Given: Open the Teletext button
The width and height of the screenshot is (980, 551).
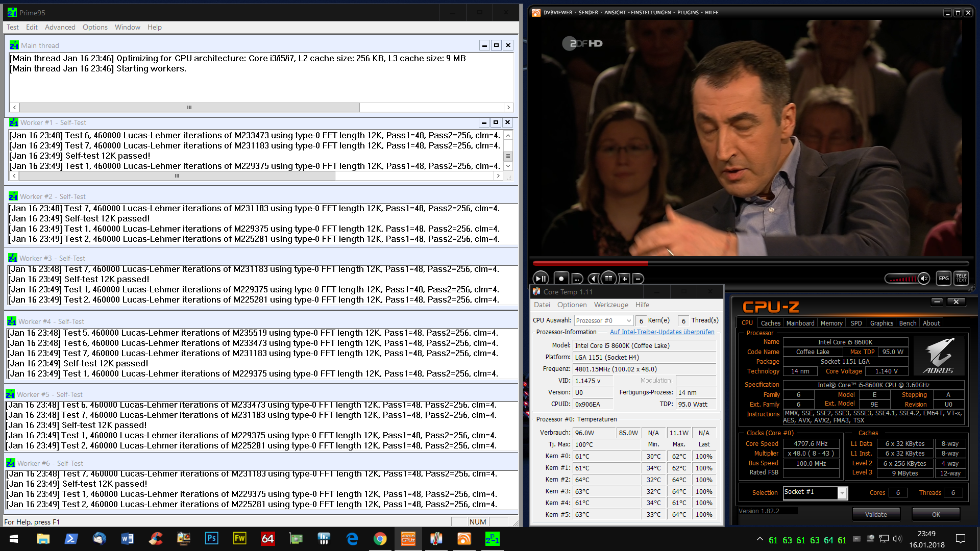Looking at the screenshot, I should point(961,278).
